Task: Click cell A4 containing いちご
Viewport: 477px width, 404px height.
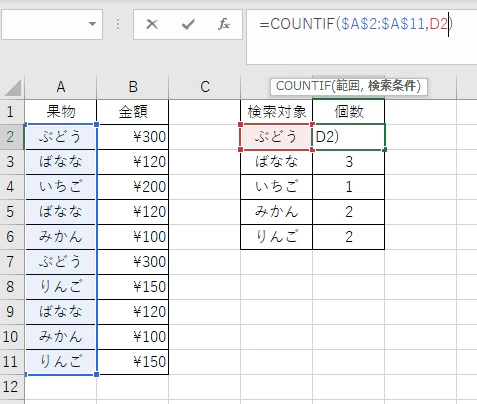Action: click(60, 187)
